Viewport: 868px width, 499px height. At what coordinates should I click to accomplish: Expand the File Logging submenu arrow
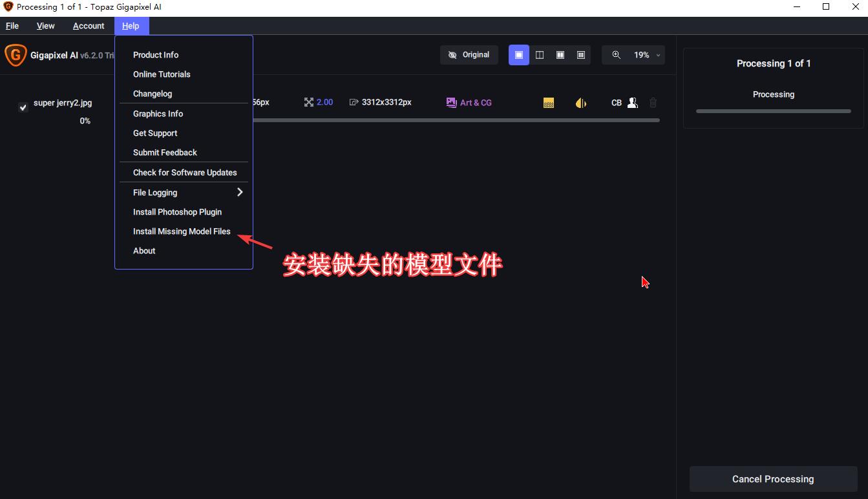click(240, 192)
